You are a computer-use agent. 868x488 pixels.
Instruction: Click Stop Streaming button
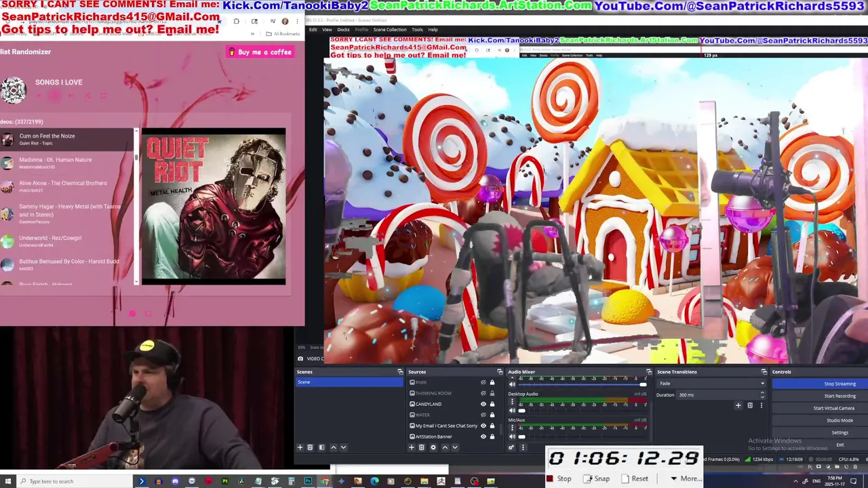pyautogui.click(x=820, y=384)
